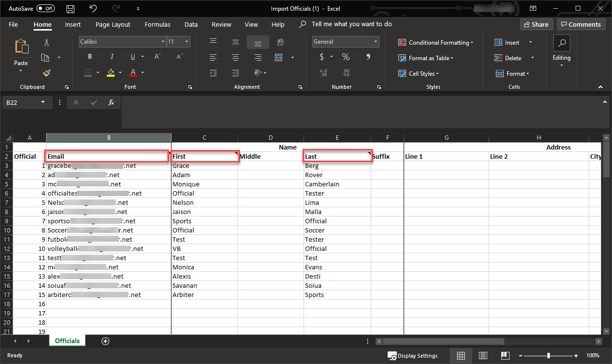Align text to the left

213,57
